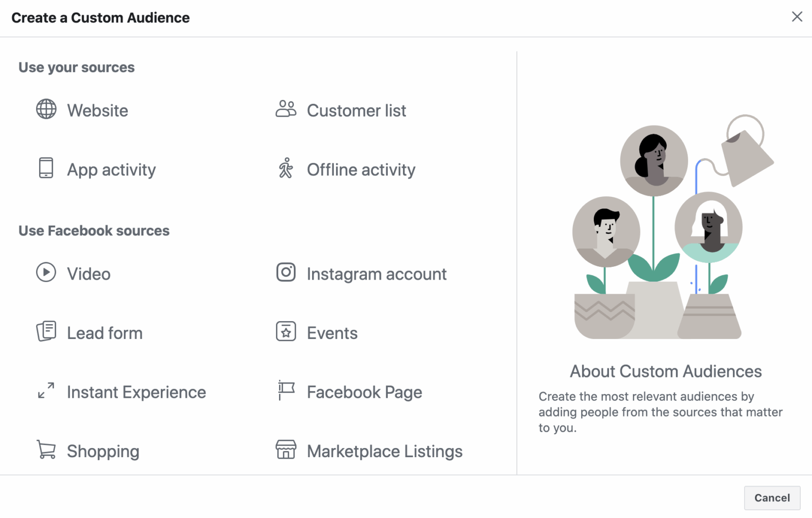Click the Facebook Page flag icon

pyautogui.click(x=286, y=391)
